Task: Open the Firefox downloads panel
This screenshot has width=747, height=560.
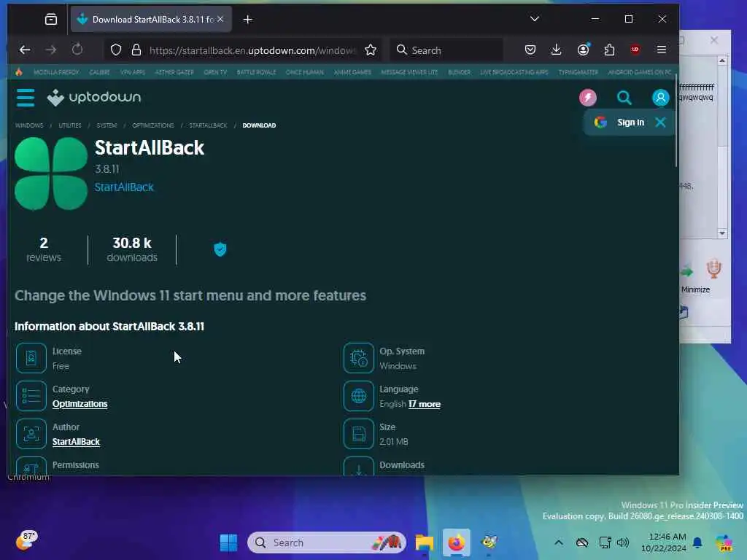Action: tap(556, 50)
